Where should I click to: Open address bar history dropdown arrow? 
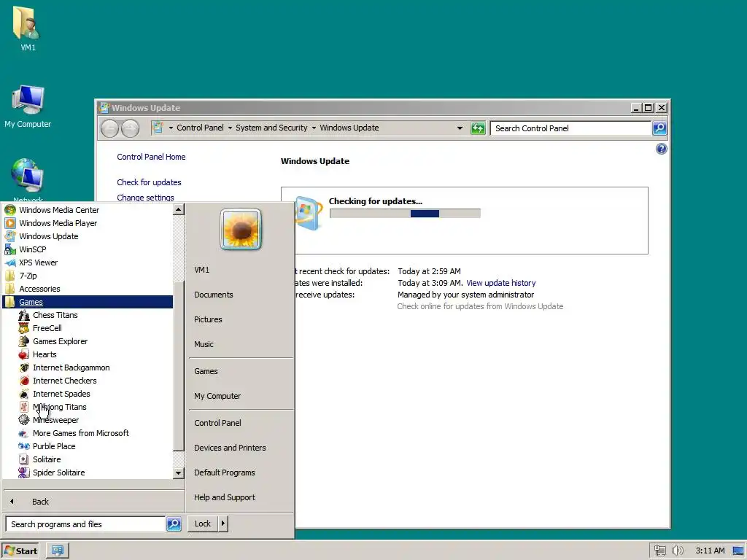pos(460,128)
